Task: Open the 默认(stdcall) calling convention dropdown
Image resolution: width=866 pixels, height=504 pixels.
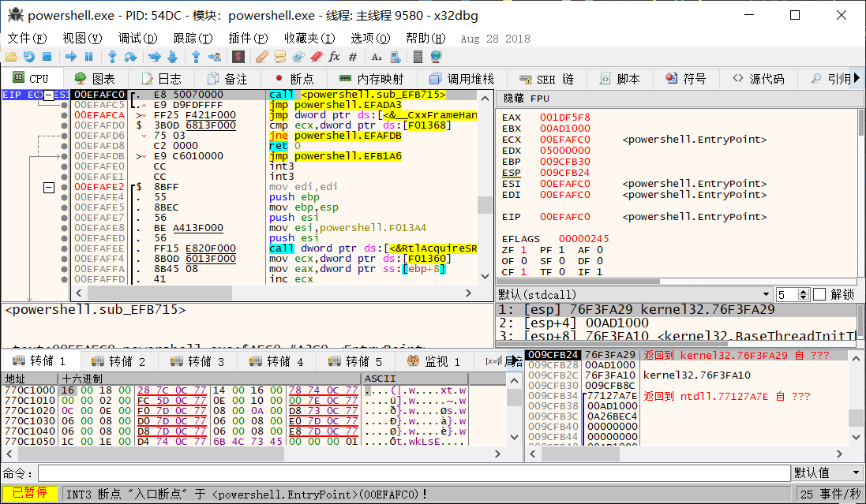Action: 635,294
